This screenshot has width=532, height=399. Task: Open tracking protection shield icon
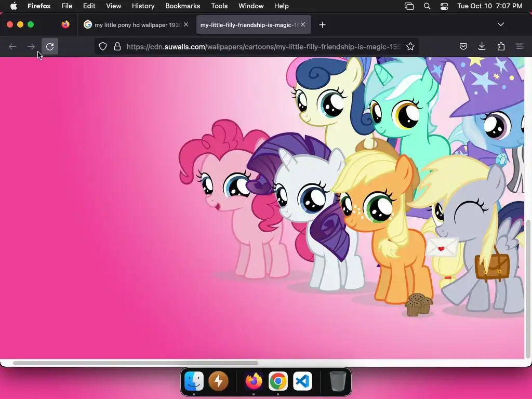point(103,46)
